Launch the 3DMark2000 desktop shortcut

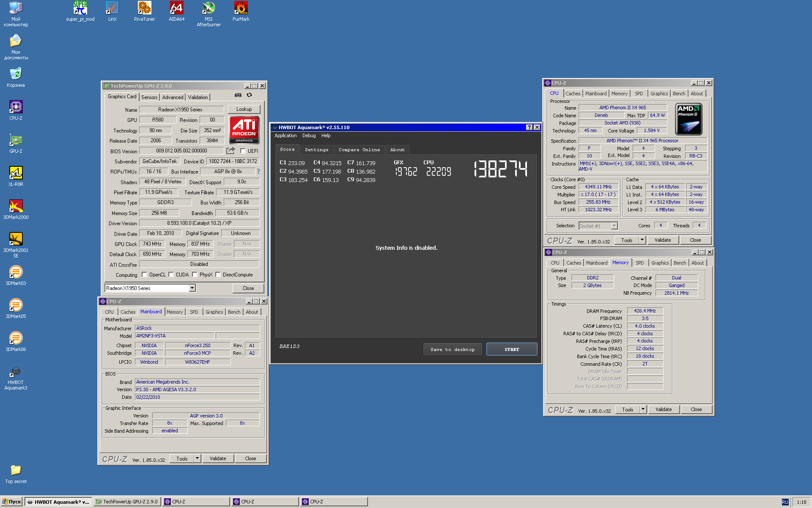pos(16,209)
